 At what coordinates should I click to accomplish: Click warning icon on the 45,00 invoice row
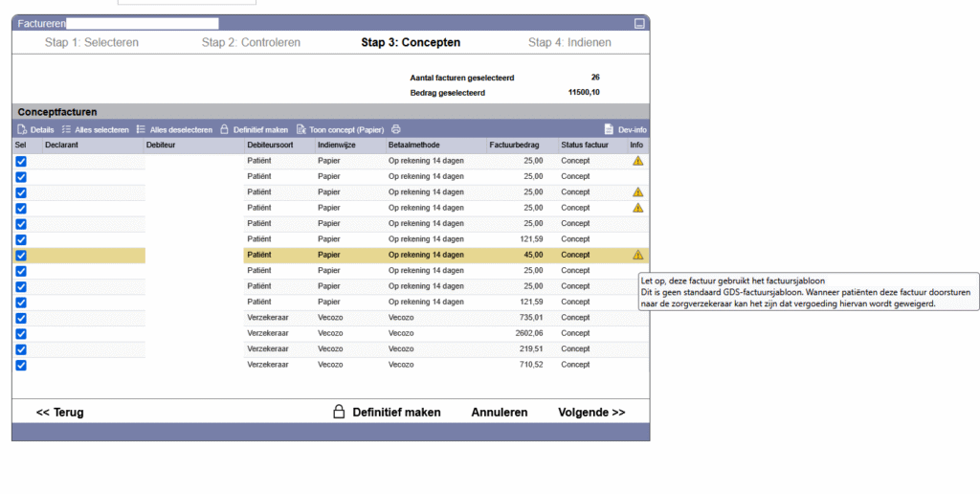[637, 255]
